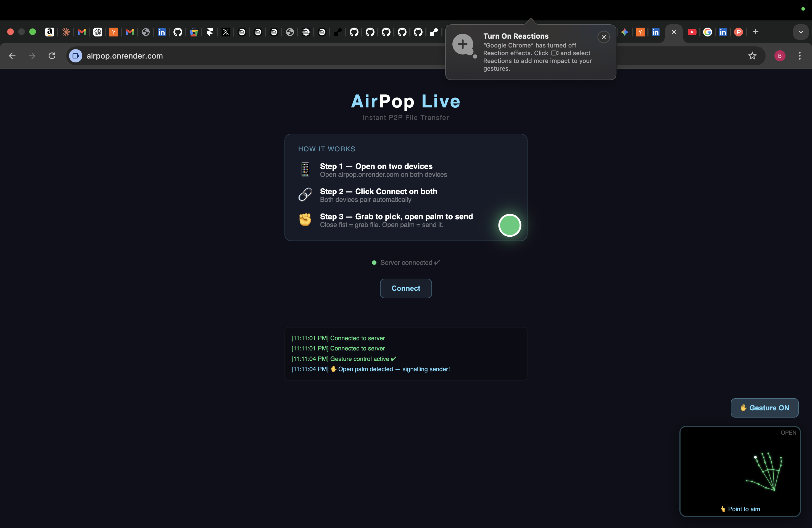
Task: Bookmark this page with the star
Action: tap(753, 56)
